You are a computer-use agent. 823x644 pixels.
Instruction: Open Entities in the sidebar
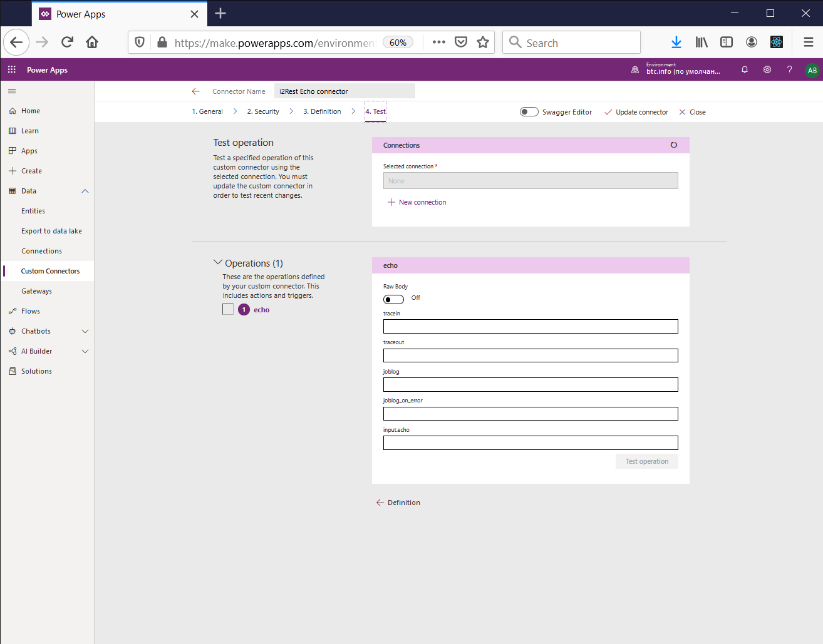pyautogui.click(x=33, y=211)
